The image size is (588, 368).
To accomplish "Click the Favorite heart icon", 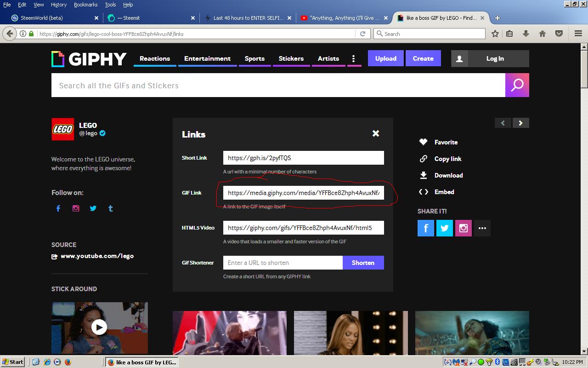I will pyautogui.click(x=424, y=142).
